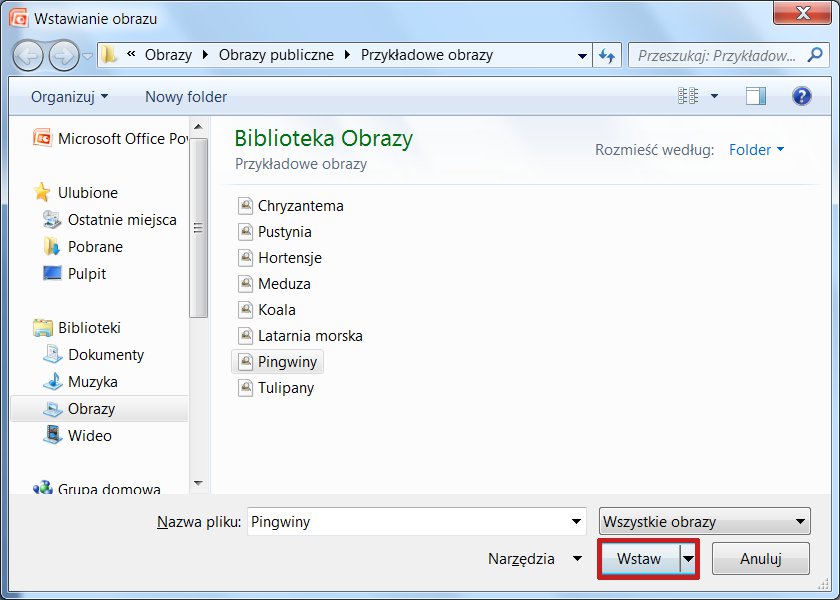Select the Obrazy library in sidebar
840x600 pixels.
(x=100, y=409)
